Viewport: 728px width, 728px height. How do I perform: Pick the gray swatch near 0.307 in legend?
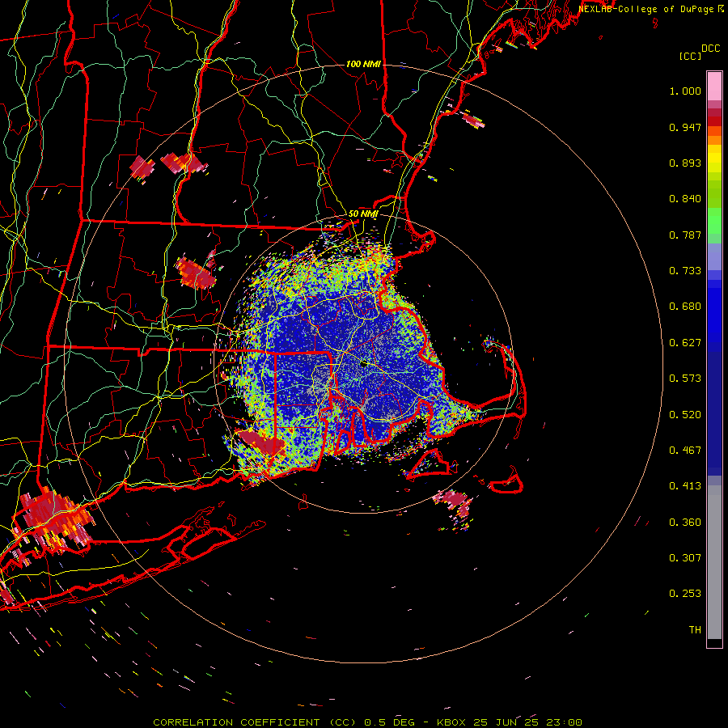pos(714,562)
